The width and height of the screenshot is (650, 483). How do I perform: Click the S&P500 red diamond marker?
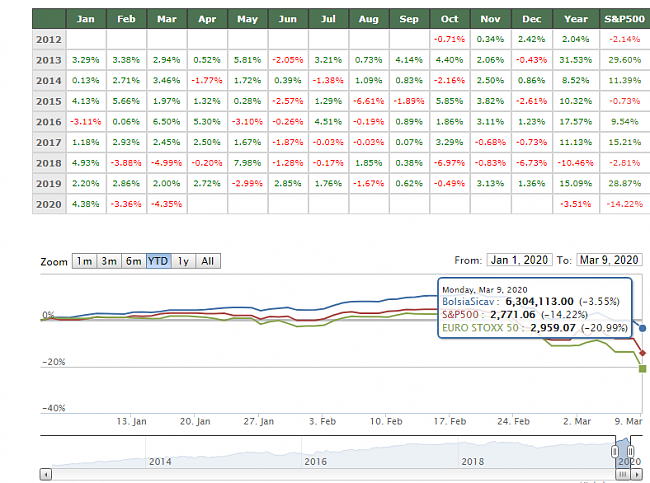click(643, 353)
